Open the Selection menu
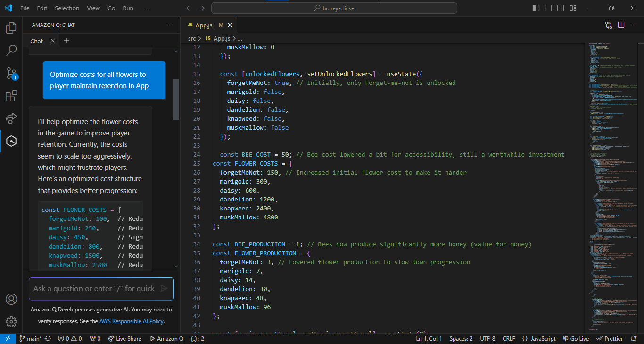Image resolution: width=644 pixels, height=344 pixels. pyautogui.click(x=67, y=8)
